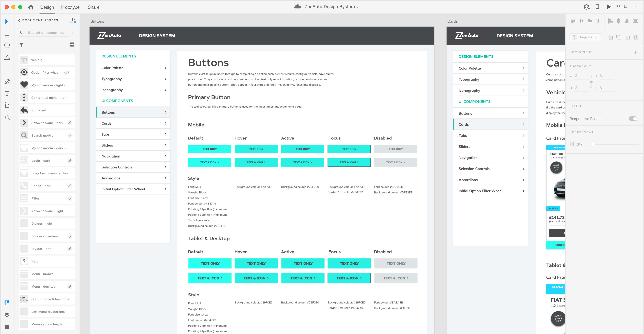Open the Plugins panel icon

[x=7, y=326]
